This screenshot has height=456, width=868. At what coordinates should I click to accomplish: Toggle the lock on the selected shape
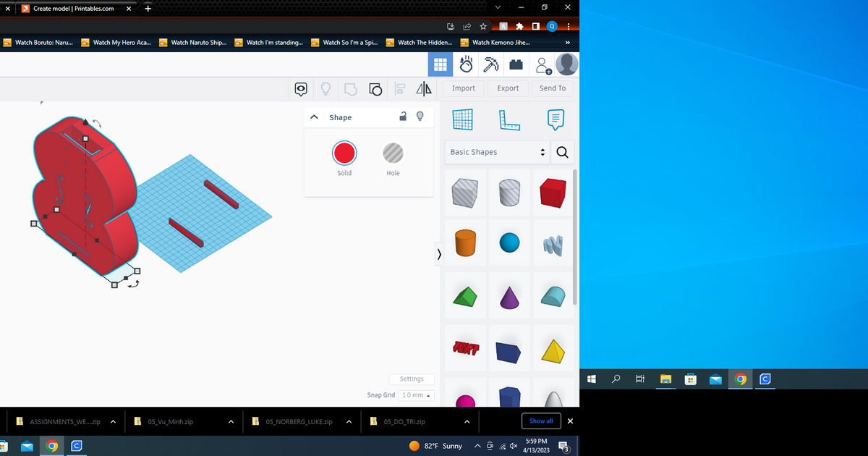(x=404, y=117)
